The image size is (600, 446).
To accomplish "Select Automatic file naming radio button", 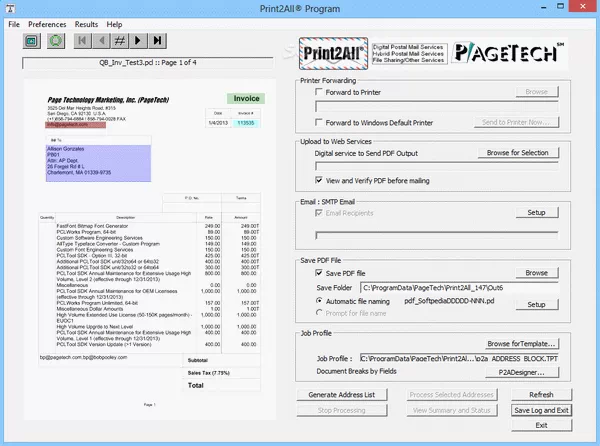I will [319, 301].
